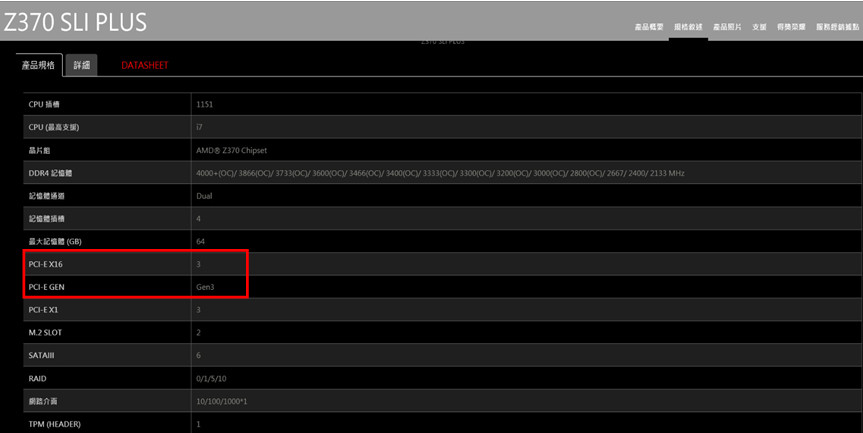This screenshot has width=863, height=433.
Task: Select the 1151 socket value
Action: pos(204,105)
